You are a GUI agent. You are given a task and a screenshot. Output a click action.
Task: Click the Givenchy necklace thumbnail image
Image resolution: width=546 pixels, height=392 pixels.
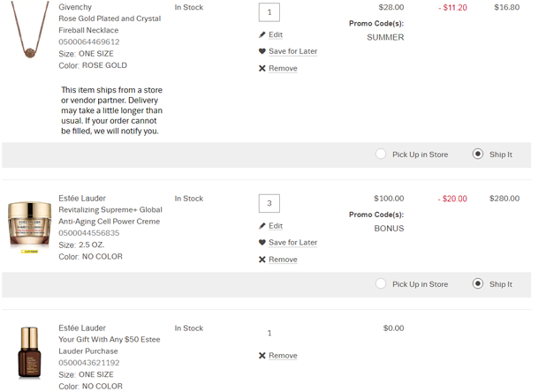coord(29,31)
